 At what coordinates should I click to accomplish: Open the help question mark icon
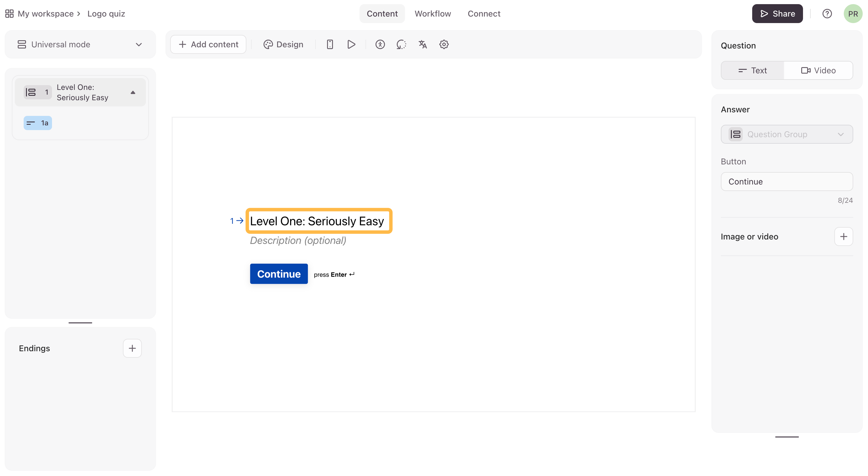coord(827,14)
